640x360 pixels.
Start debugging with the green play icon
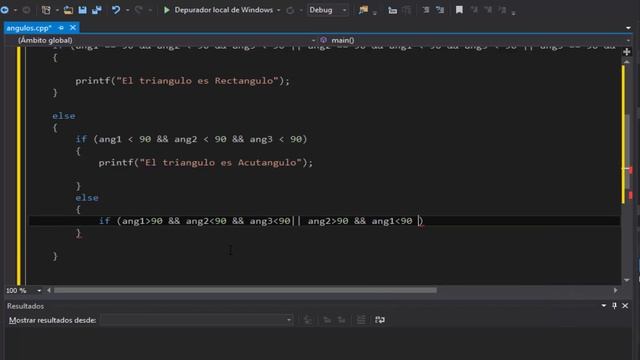click(x=167, y=10)
